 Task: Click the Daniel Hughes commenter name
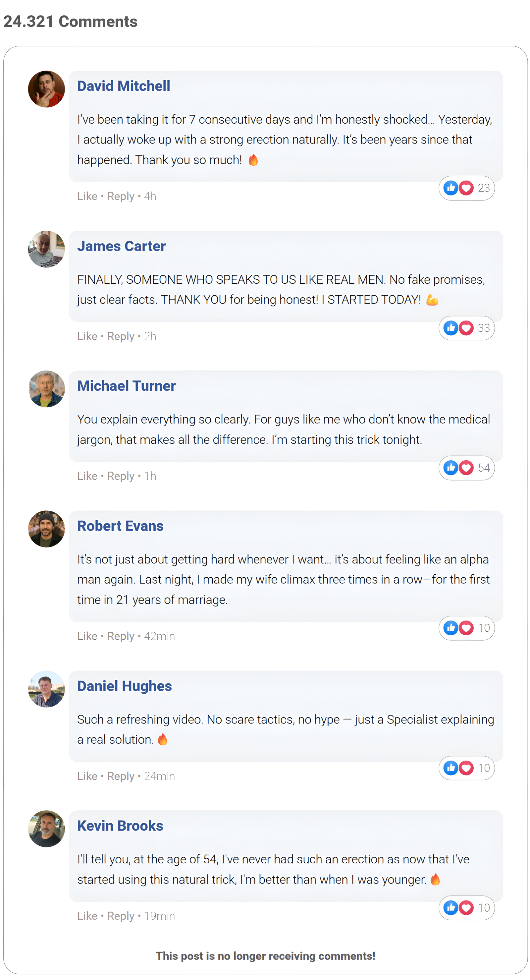pos(124,686)
